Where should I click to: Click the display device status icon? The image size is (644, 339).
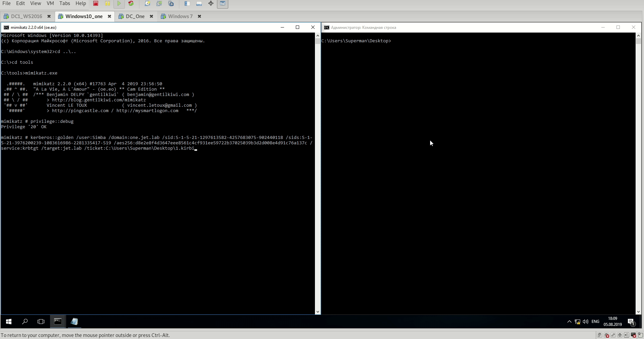633,335
